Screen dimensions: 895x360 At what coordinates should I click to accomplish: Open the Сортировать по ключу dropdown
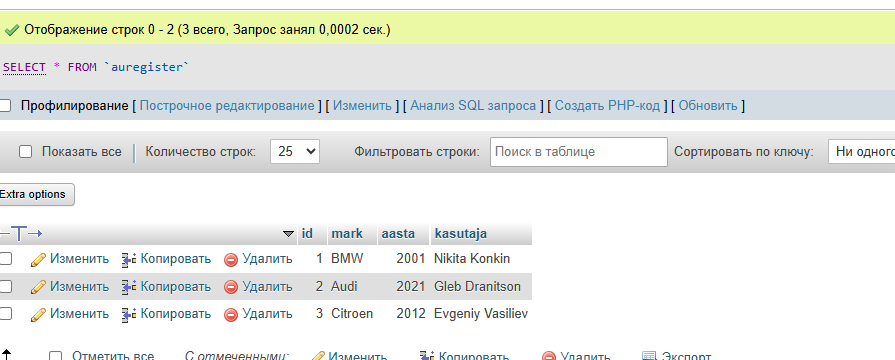[861, 152]
